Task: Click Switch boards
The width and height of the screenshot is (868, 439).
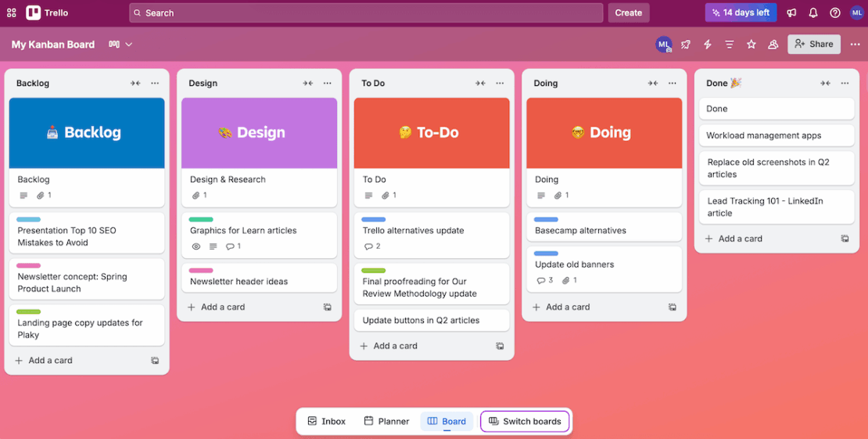Action: (525, 421)
